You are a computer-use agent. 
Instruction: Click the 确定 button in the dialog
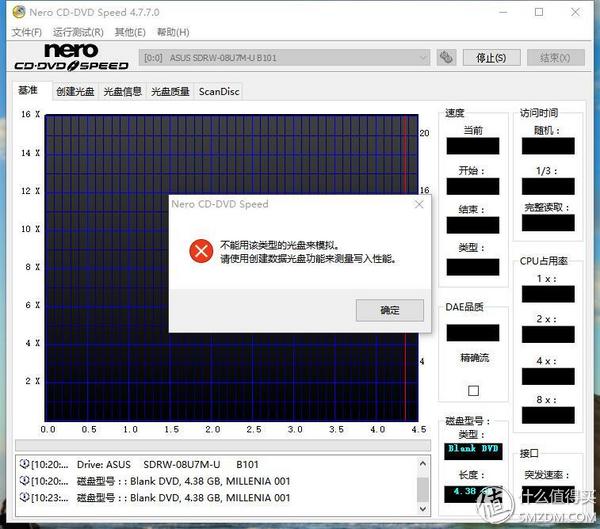[x=390, y=310]
